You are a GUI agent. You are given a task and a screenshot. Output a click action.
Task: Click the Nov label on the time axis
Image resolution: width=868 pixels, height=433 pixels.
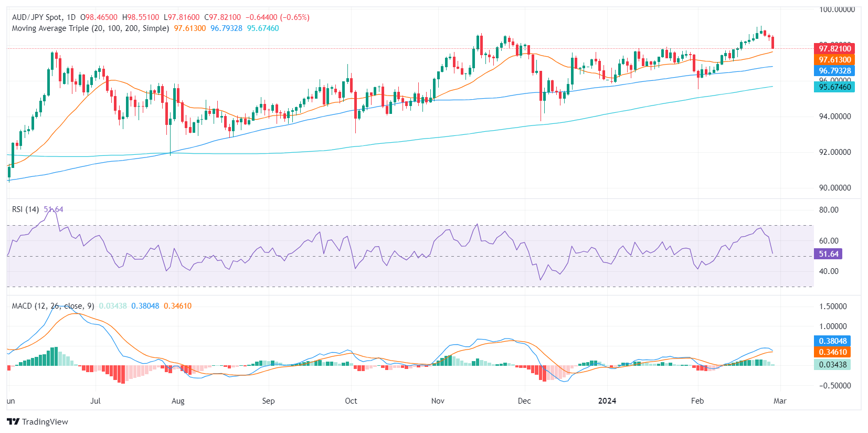(x=438, y=401)
